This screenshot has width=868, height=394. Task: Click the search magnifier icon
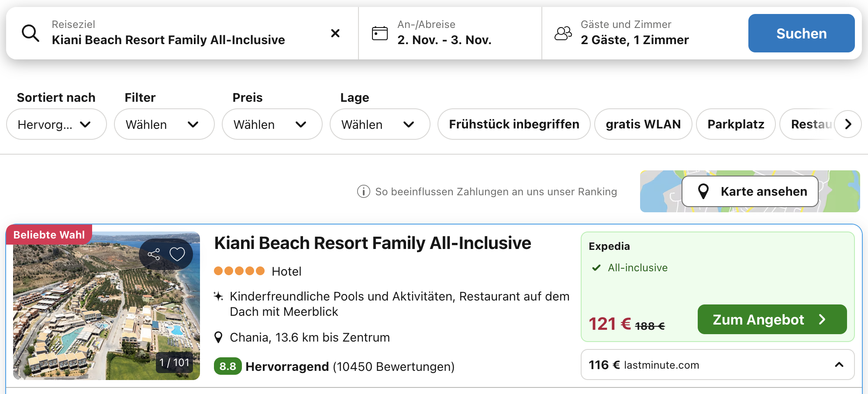31,33
